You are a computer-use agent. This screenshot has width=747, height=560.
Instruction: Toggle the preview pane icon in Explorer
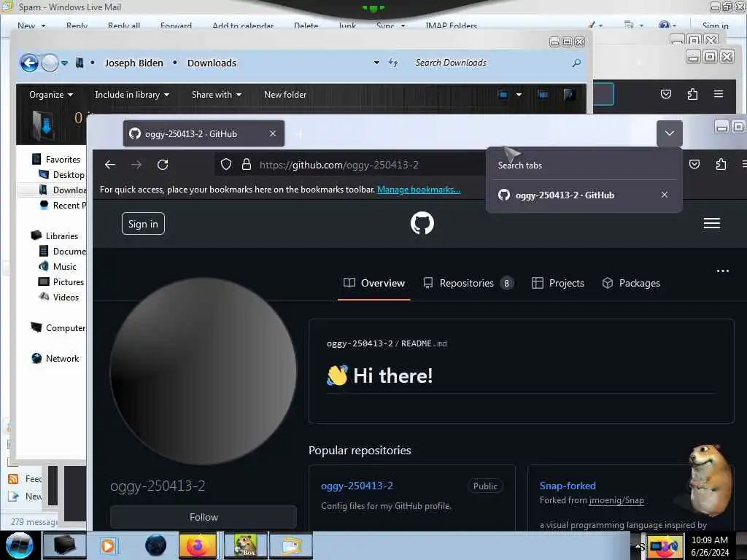click(542, 94)
